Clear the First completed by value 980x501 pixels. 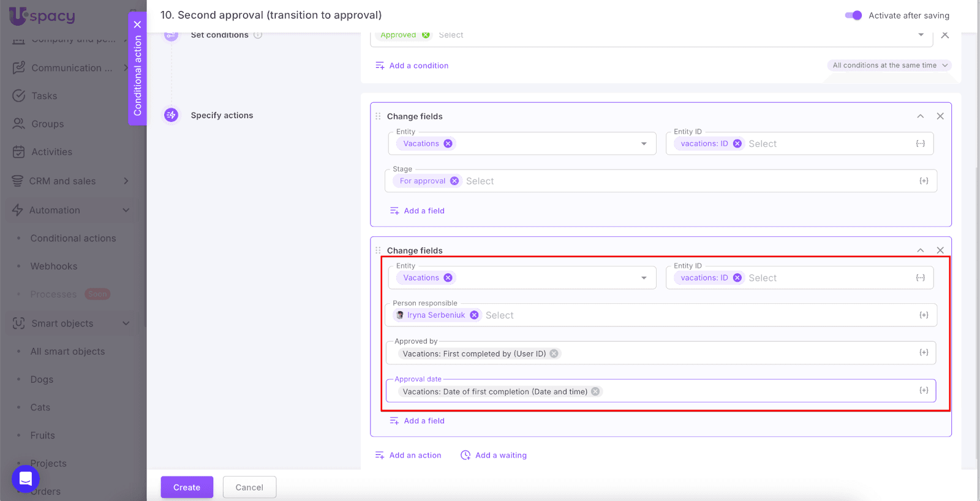click(x=554, y=354)
